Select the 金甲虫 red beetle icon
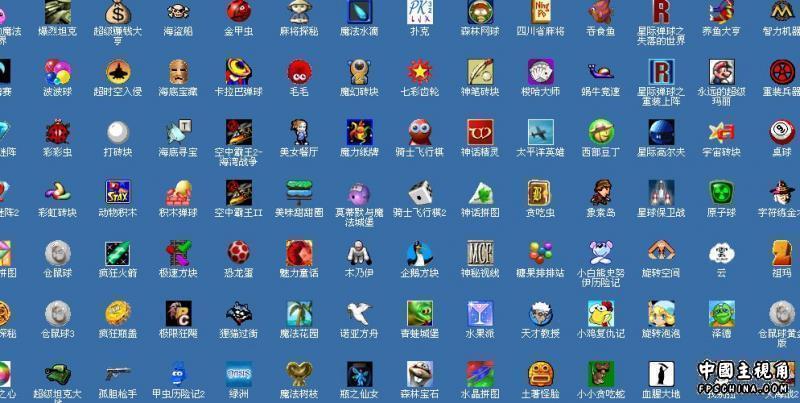 (239, 12)
